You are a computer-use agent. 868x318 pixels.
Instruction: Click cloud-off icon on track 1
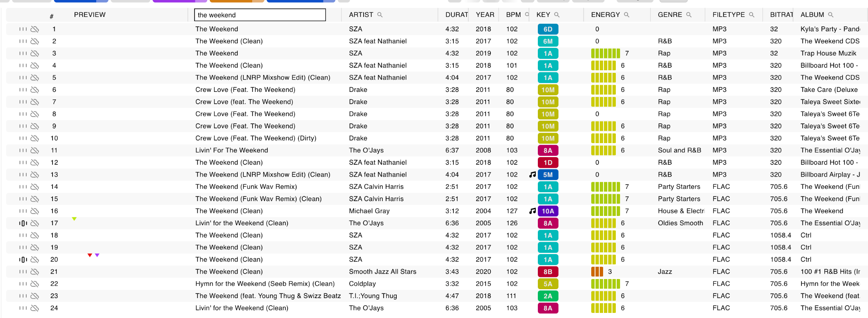35,29
